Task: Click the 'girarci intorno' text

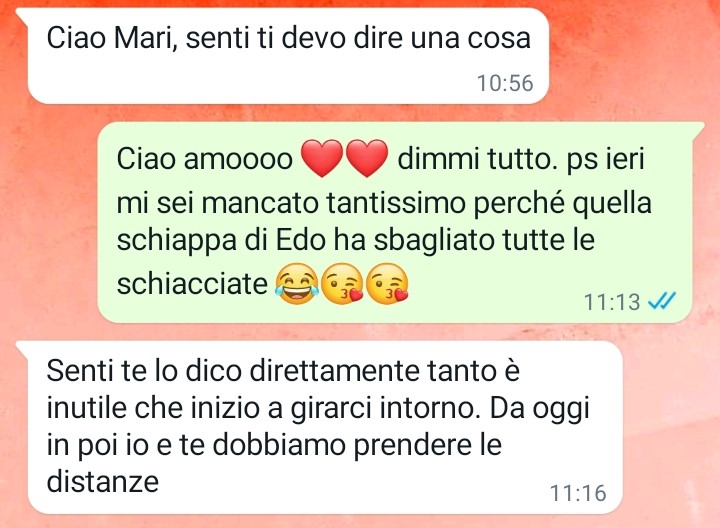Action: [x=382, y=408]
